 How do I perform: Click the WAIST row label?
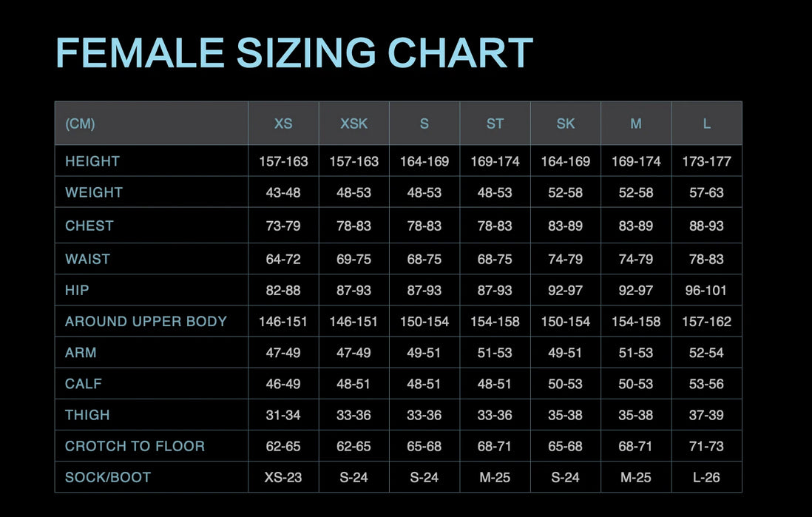(x=87, y=259)
